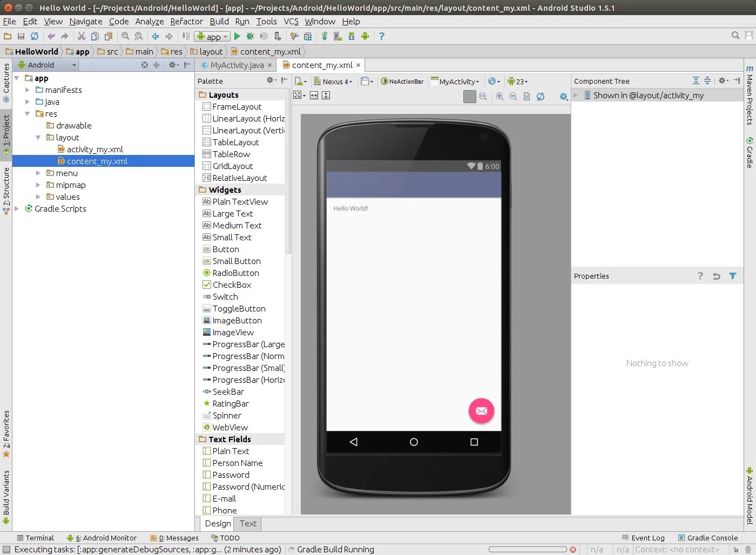Click the Debug app bug icon
The width and height of the screenshot is (756, 555).
tap(250, 36)
